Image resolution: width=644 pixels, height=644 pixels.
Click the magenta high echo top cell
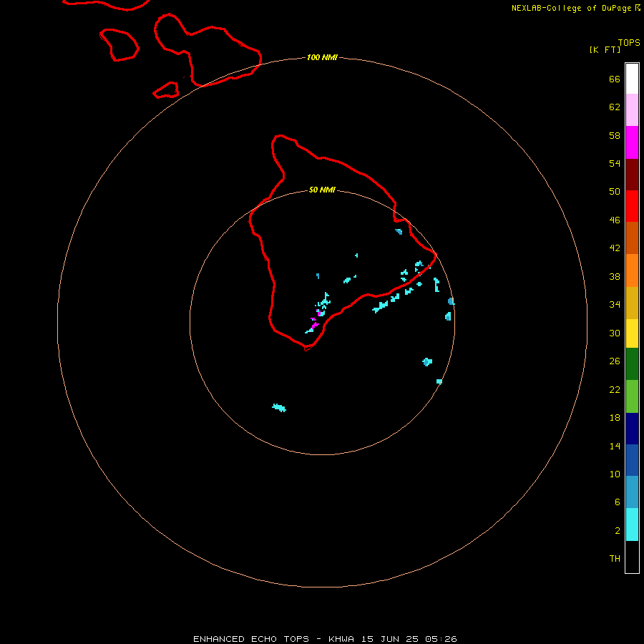coord(315,324)
